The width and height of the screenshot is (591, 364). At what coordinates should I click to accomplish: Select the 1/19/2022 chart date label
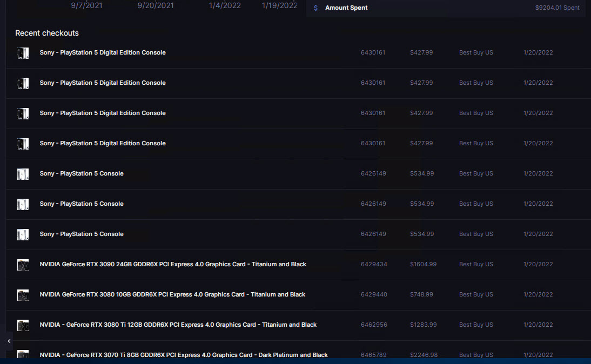click(x=279, y=5)
